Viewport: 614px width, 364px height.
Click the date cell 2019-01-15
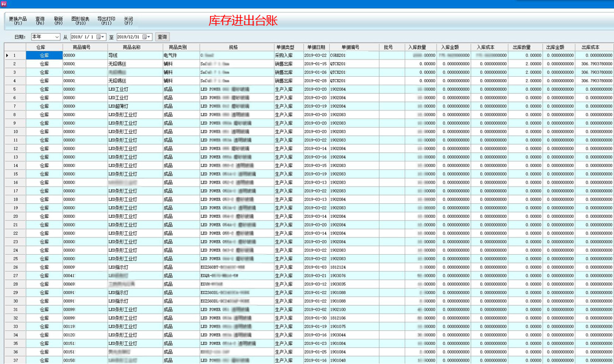click(x=316, y=64)
